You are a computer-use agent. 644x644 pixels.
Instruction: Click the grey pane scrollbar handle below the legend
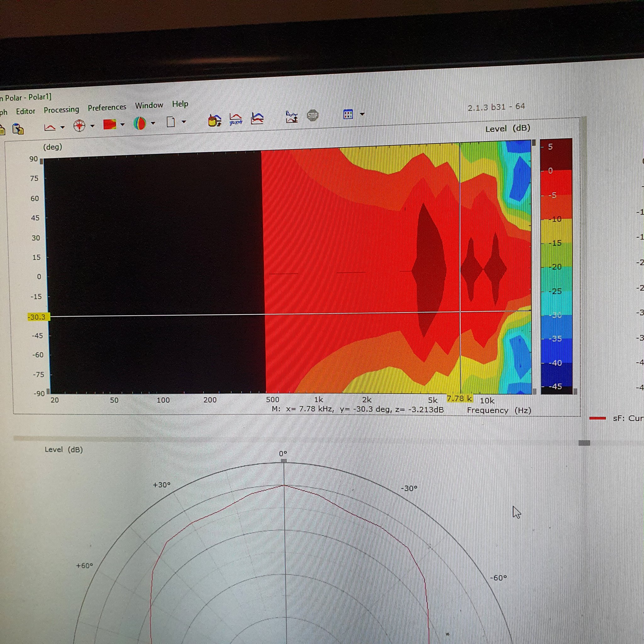[x=584, y=443]
